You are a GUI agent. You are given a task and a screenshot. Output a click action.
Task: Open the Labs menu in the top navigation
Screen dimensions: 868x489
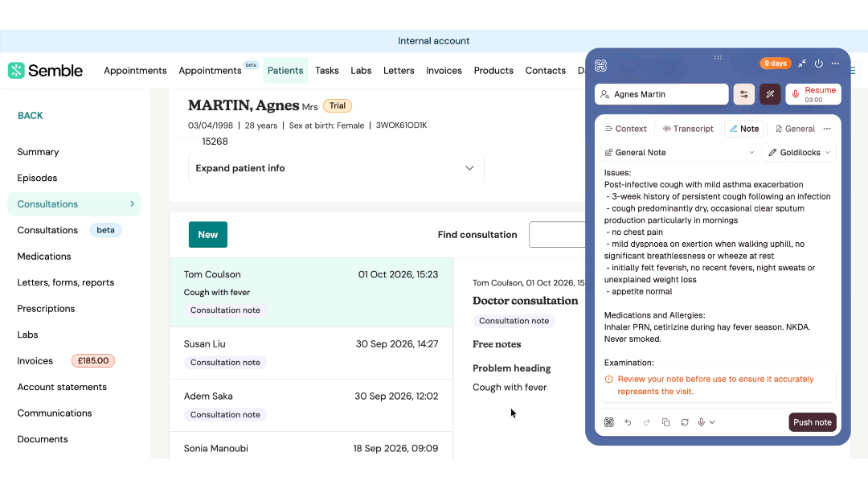click(x=361, y=70)
